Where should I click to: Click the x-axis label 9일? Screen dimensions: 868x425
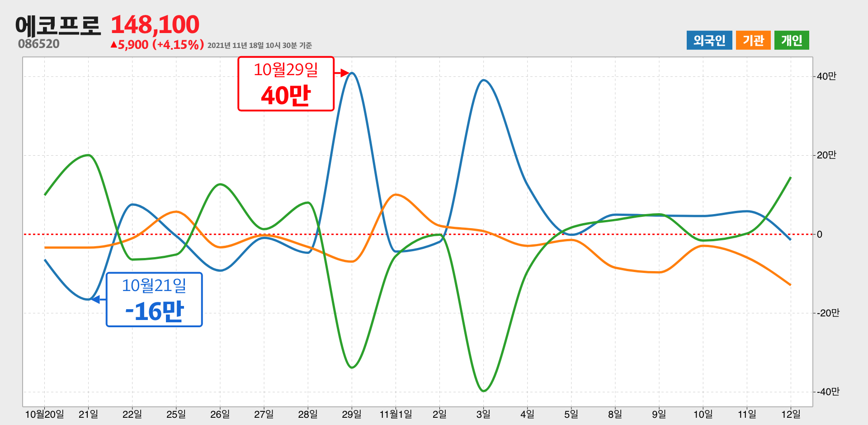pos(659,414)
